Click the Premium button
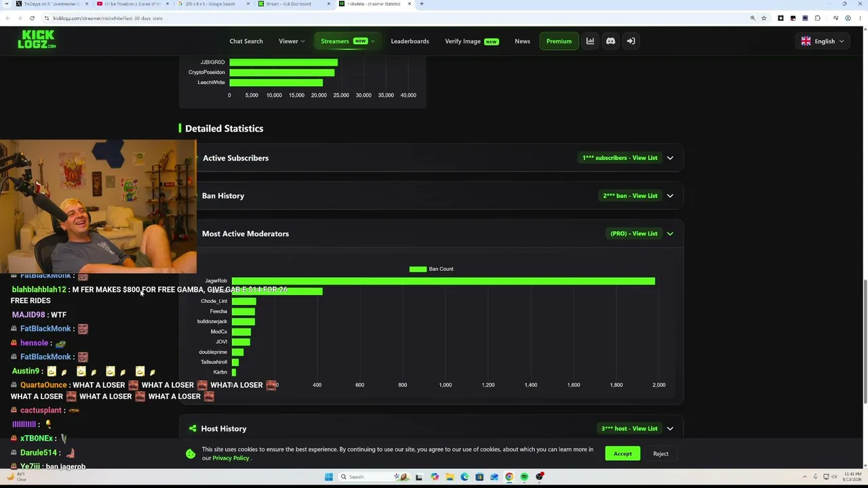The image size is (868, 488). click(x=559, y=41)
